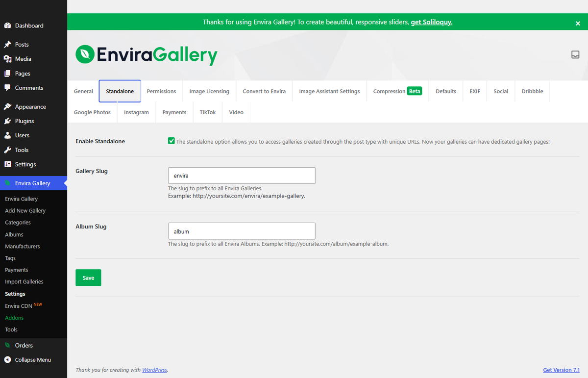Open Tags submenu item
588x378 pixels.
point(10,258)
